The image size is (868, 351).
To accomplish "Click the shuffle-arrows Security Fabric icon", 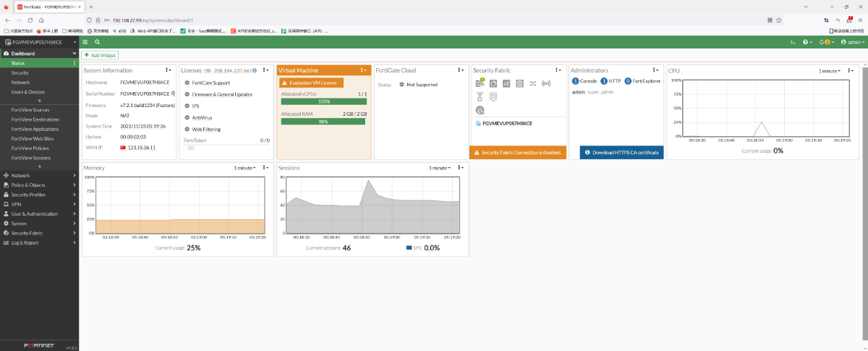I will point(532,83).
